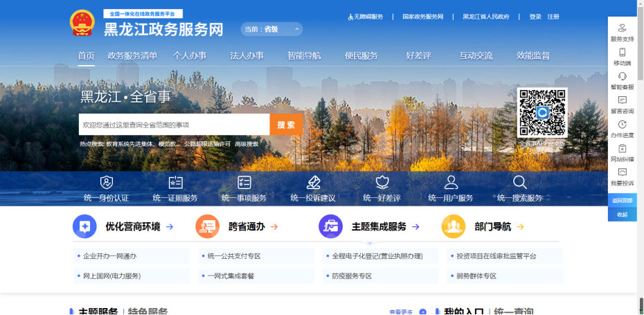Viewport: 644px width, 315px height.
Task: Focus the province-wide search input field
Action: 174,125
